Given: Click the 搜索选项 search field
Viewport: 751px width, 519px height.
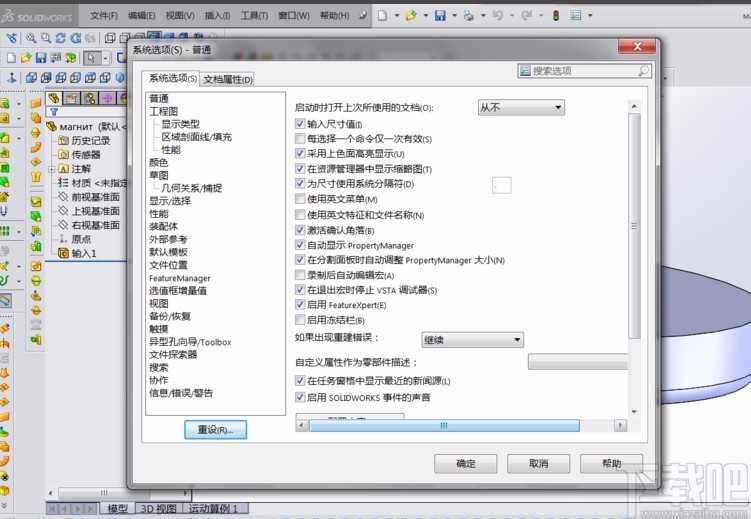Looking at the screenshot, I should coord(584,71).
